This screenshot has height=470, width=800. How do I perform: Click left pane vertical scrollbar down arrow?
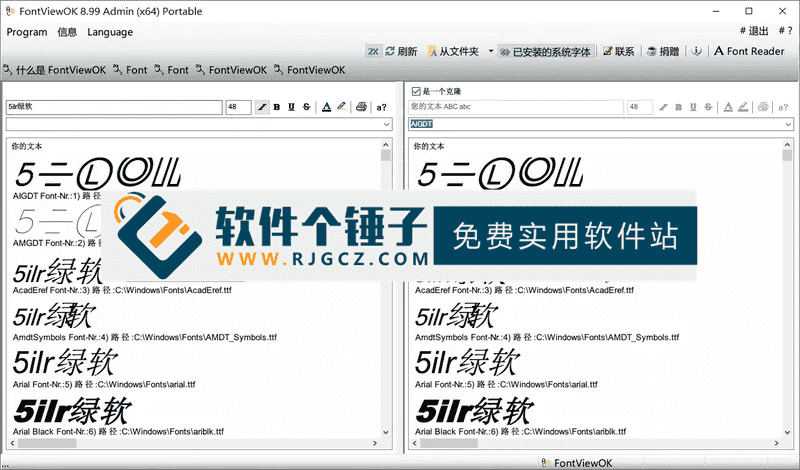click(386, 432)
